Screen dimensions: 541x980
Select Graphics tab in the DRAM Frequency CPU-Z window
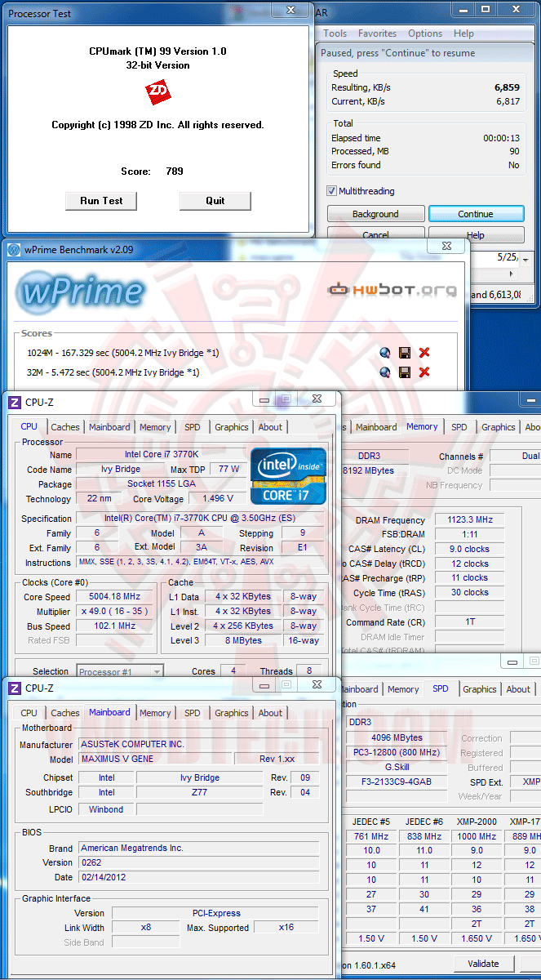click(x=498, y=427)
